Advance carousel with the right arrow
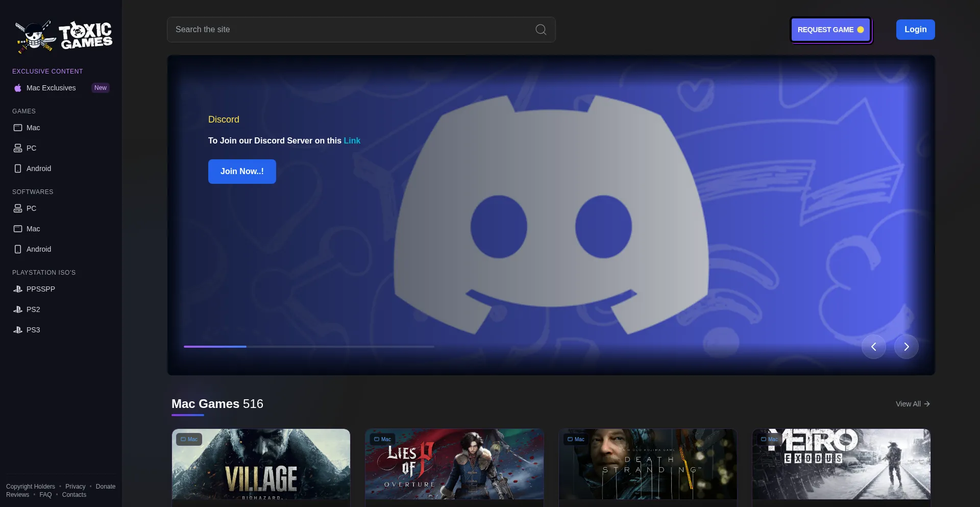The height and width of the screenshot is (507, 980). click(x=906, y=347)
